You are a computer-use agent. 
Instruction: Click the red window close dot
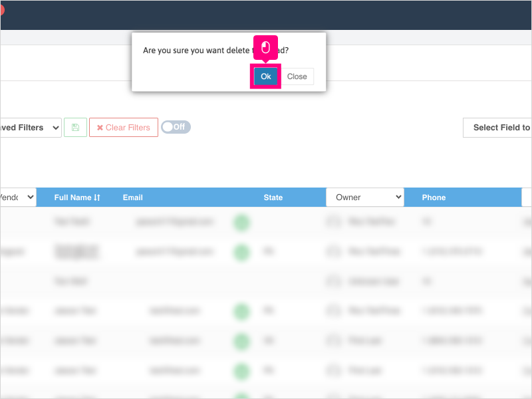[x=2, y=9]
